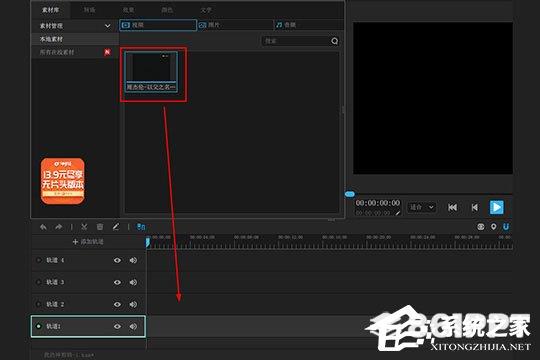Mute audio on 轨道 4

click(133, 260)
